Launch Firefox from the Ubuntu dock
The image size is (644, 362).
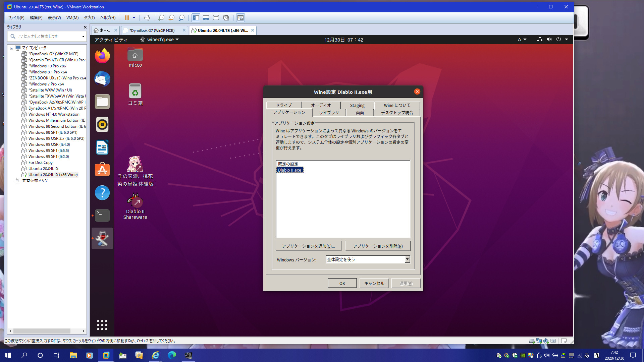pyautogui.click(x=102, y=56)
